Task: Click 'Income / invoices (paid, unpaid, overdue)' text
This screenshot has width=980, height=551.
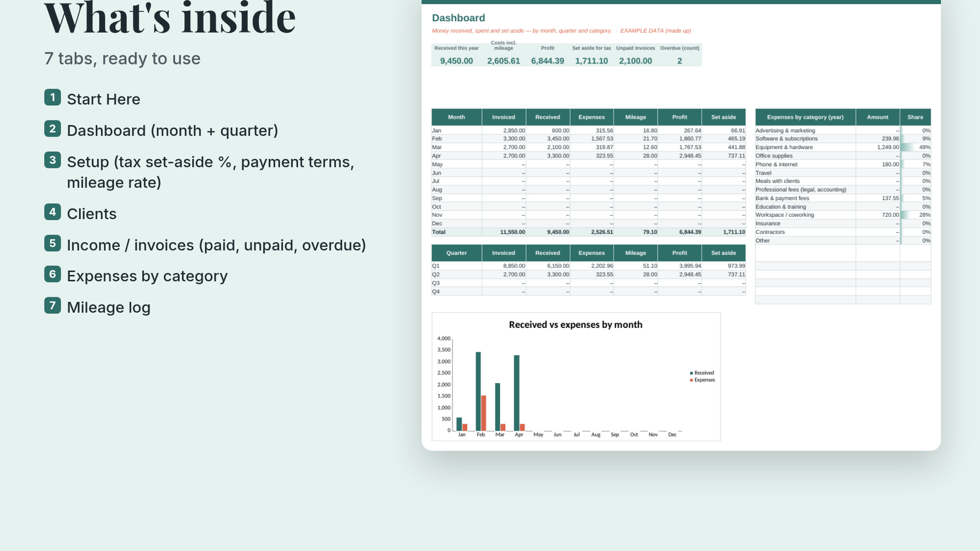Action: pyautogui.click(x=217, y=245)
